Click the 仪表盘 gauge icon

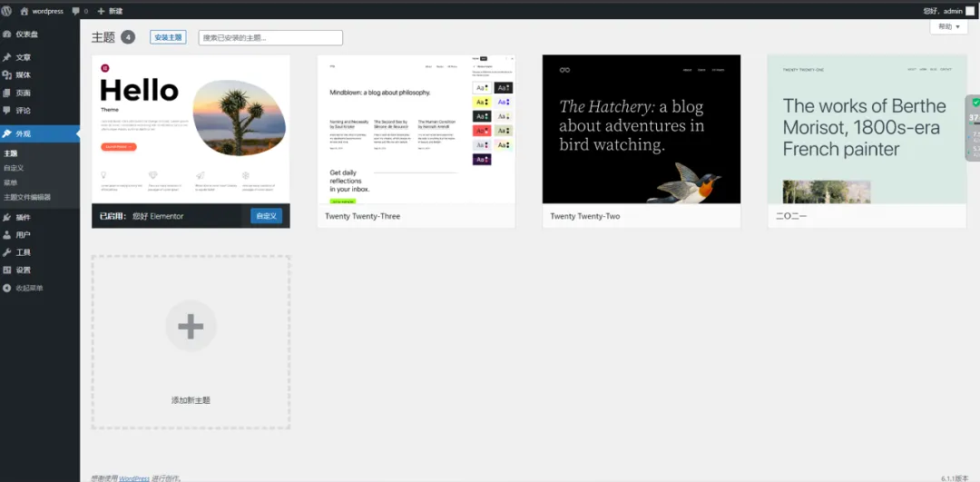click(7, 34)
